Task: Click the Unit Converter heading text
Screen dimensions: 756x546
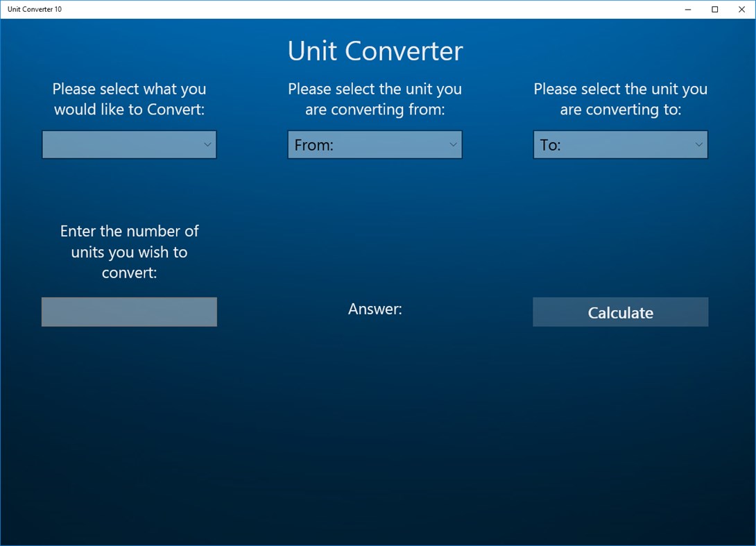Action: tap(375, 51)
